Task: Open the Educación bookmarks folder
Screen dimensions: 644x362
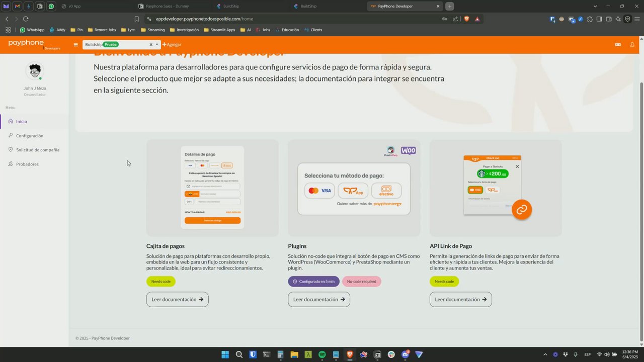Action: [287, 30]
